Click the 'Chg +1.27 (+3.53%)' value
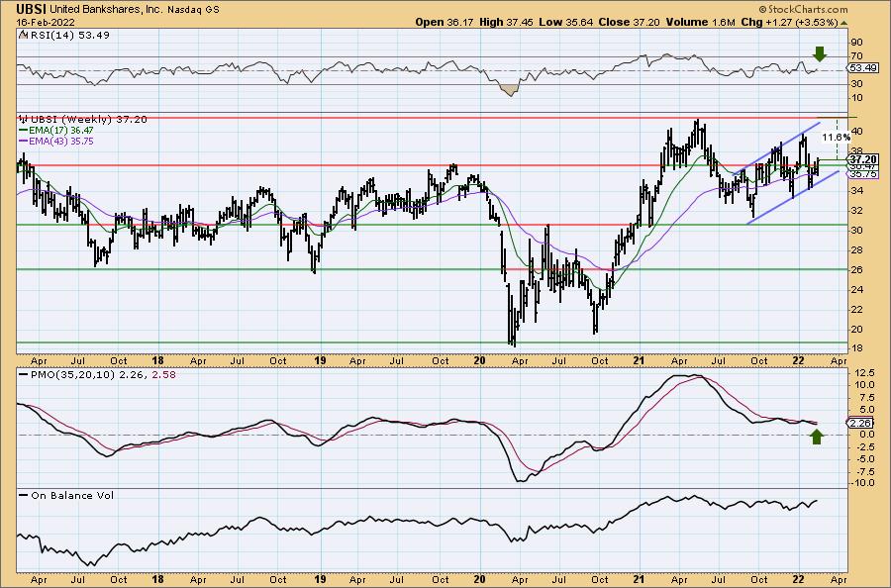This screenshot has height=588, width=891. [x=789, y=22]
